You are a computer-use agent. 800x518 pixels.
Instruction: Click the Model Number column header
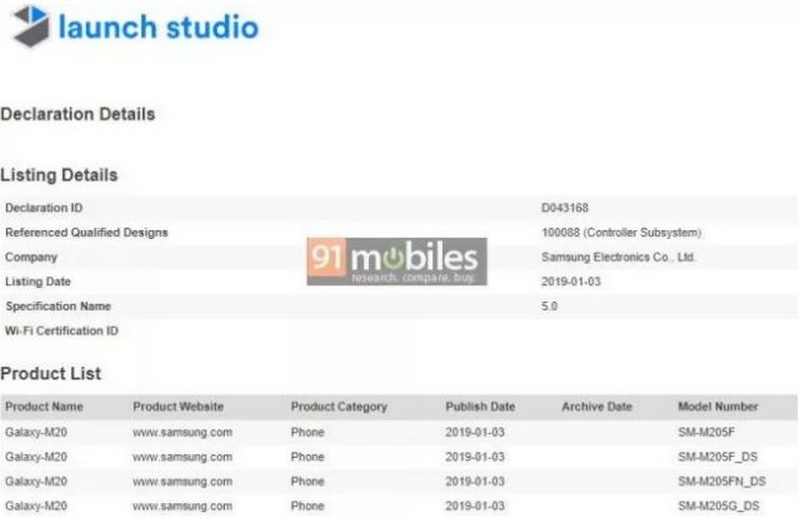coord(718,407)
